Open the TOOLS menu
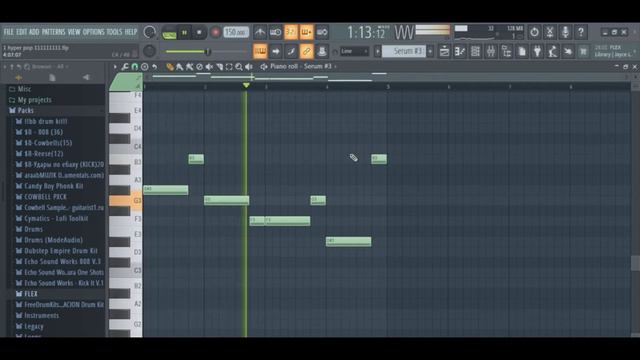 (x=114, y=32)
